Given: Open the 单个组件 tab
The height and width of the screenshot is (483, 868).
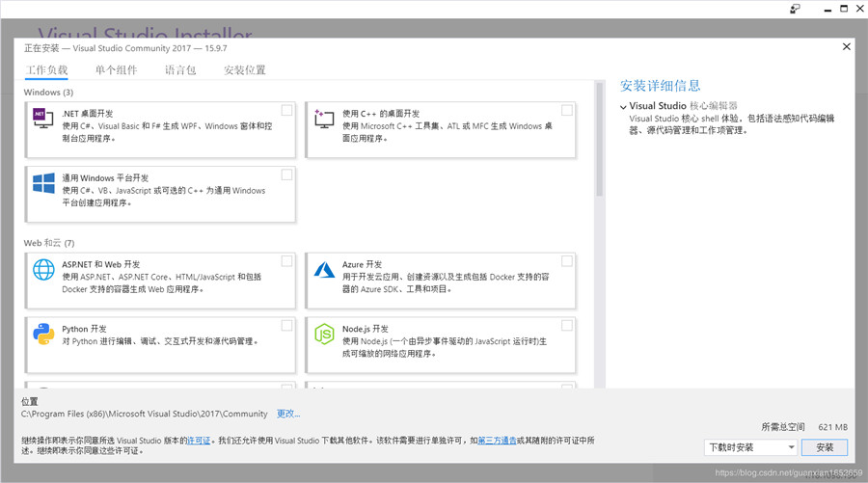Looking at the screenshot, I should tap(117, 70).
